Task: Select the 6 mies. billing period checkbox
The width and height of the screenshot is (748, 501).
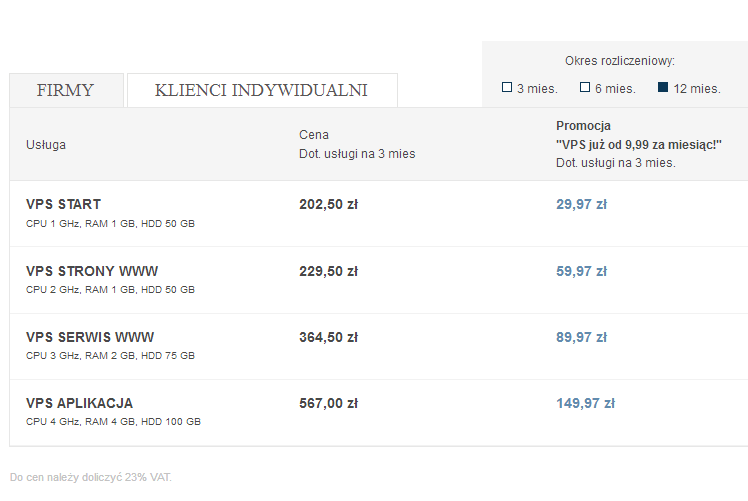Action: point(585,87)
